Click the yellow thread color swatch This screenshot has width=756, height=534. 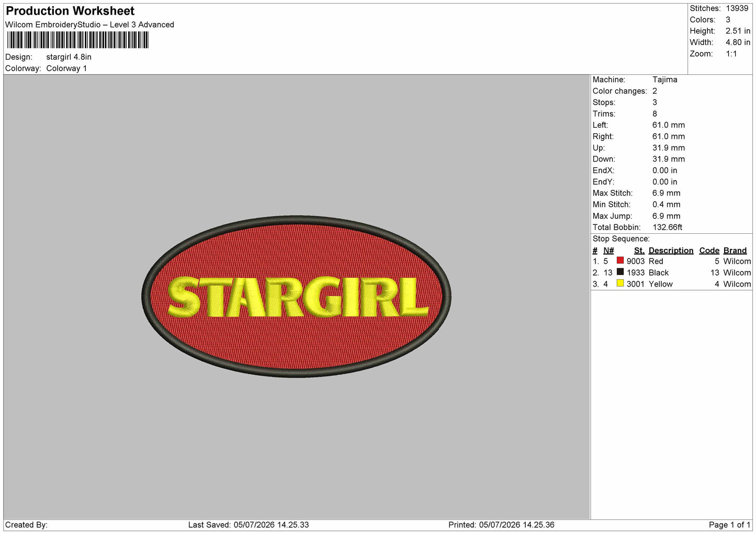click(x=620, y=283)
